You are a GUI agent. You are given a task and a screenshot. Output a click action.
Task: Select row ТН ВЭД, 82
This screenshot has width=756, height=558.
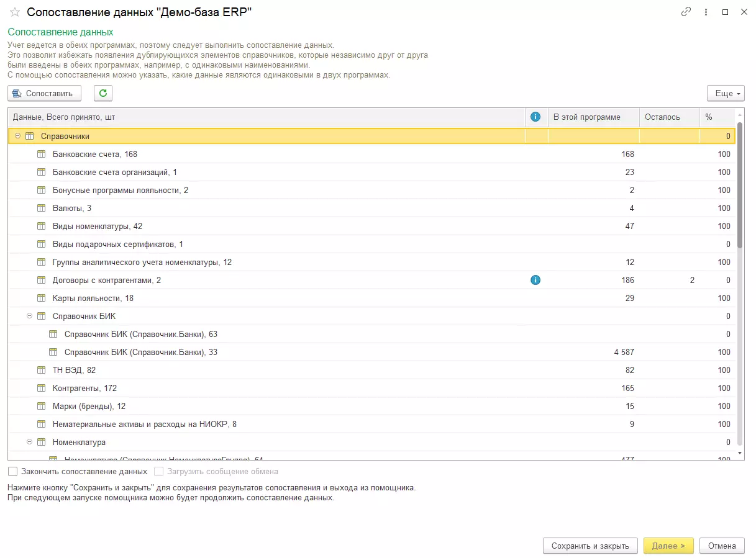pos(371,370)
